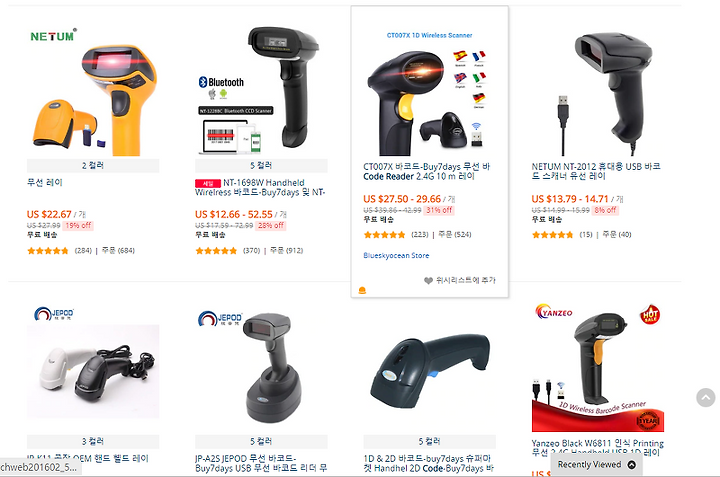Click the orange seller badge icon
The width and height of the screenshot is (720, 477).
tap(362, 290)
